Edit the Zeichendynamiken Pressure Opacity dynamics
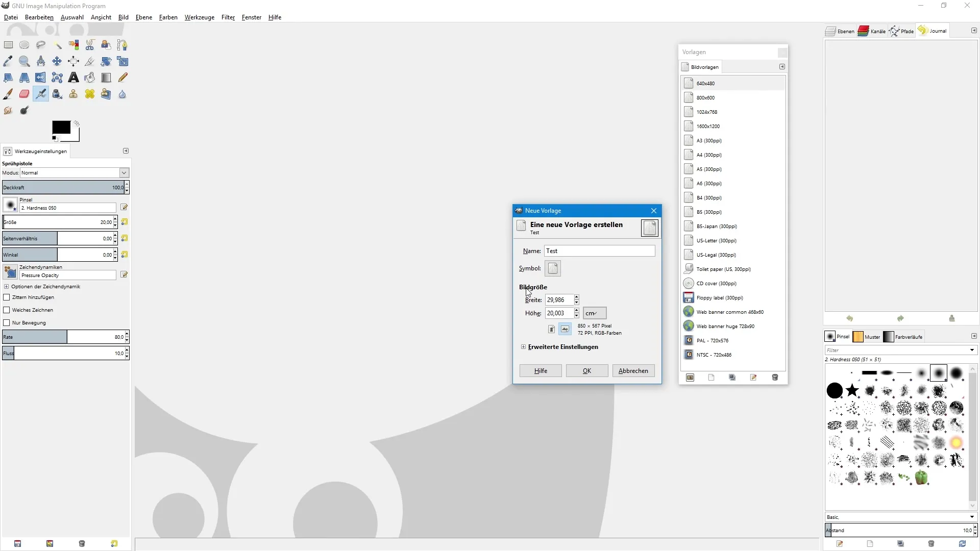980x551 pixels. tap(124, 274)
